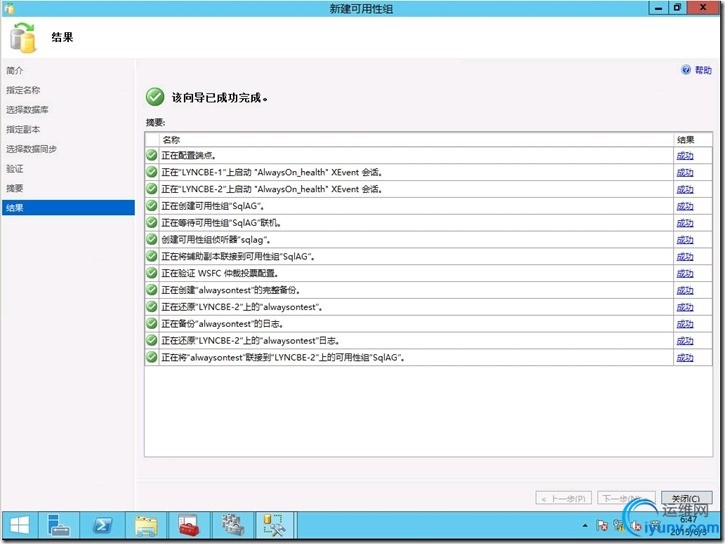This screenshot has height=544, width=725.
Task: Click green check icon of WSFC 仲裁 row
Action: tap(152, 273)
